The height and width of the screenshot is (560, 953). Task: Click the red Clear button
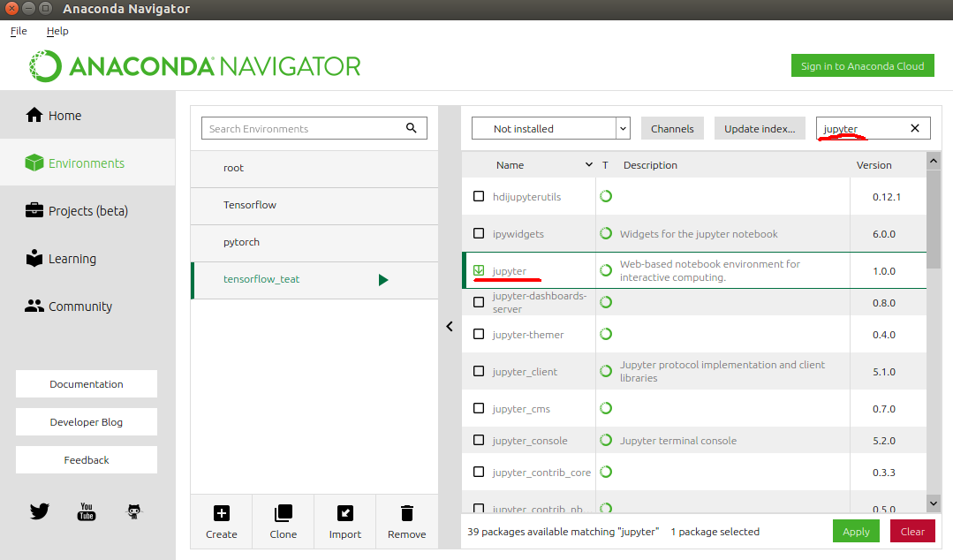[912, 531]
